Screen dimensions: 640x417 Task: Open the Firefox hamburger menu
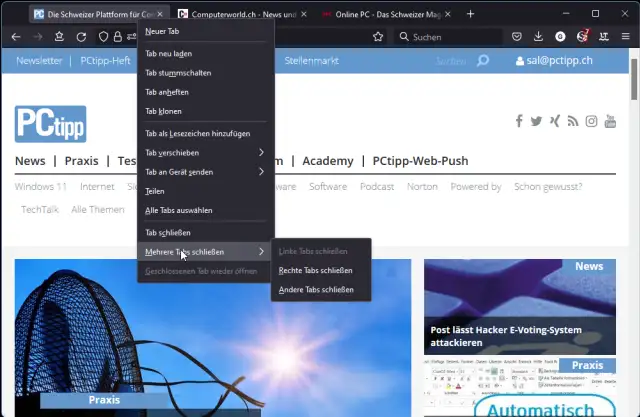(x=626, y=37)
